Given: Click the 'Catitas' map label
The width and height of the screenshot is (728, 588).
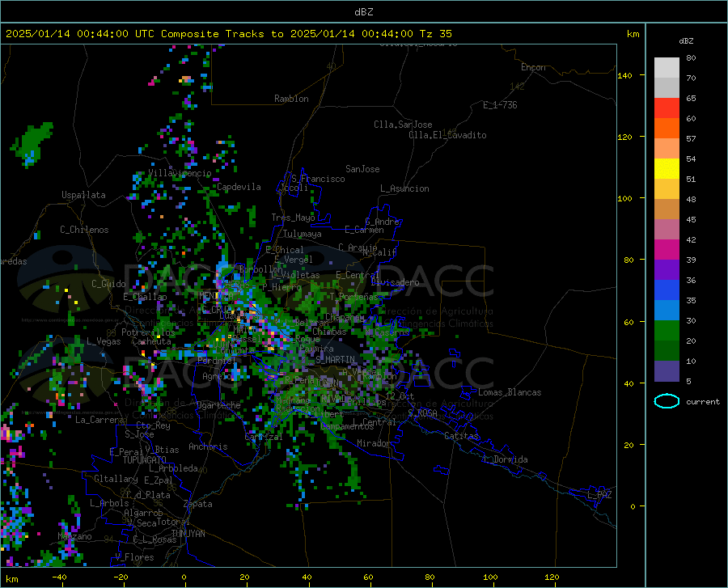Looking at the screenshot, I should pyautogui.click(x=461, y=436).
